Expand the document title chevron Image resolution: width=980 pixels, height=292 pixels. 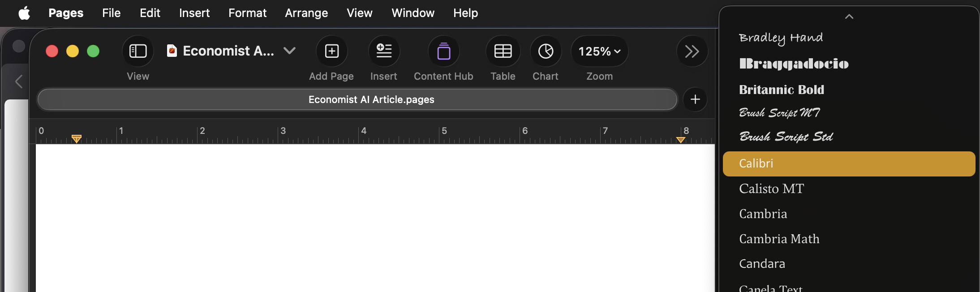click(290, 51)
